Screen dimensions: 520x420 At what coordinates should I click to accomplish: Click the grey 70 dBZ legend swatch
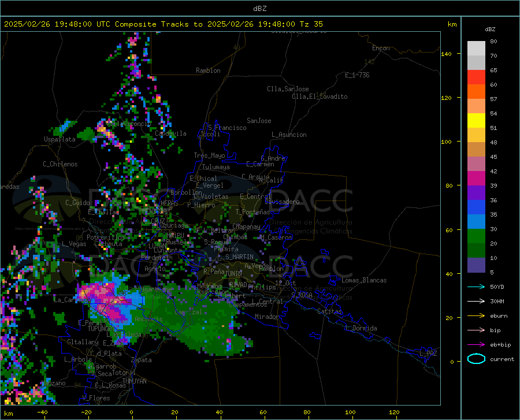coord(476,62)
